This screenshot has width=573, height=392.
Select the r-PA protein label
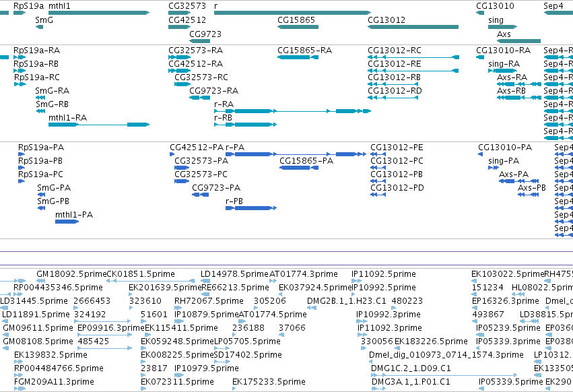pyautogui.click(x=235, y=148)
